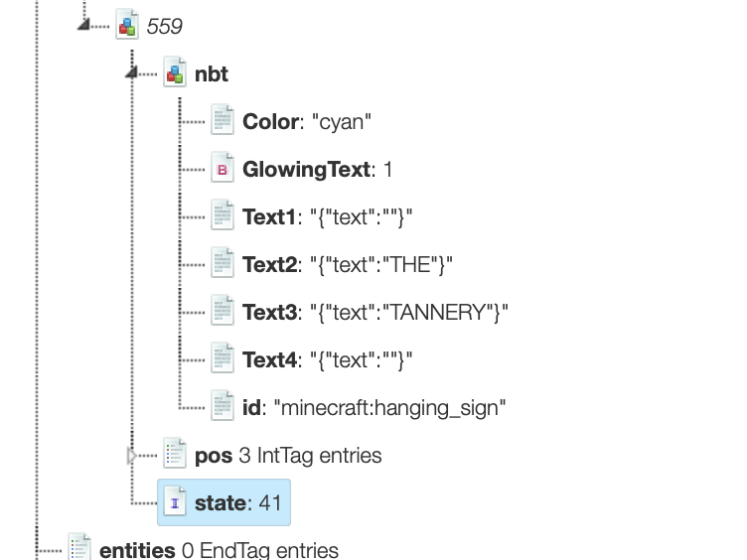Click the nbt compound tag icon
This screenshot has height=560, width=747.
pos(175,73)
